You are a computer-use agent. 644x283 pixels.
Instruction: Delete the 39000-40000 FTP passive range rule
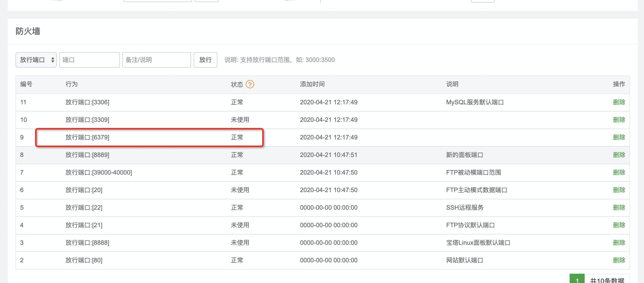tap(619, 172)
